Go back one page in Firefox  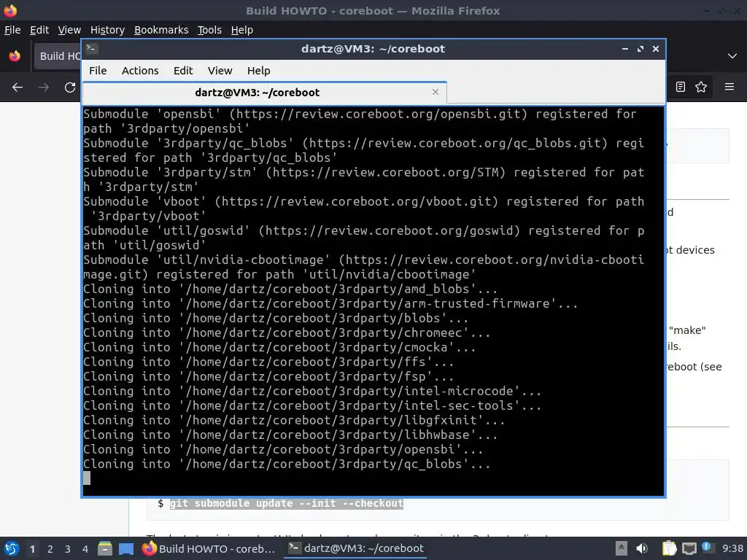click(18, 87)
